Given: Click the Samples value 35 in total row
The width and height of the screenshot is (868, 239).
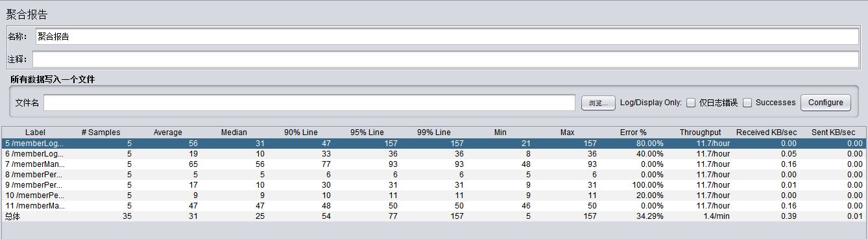Looking at the screenshot, I should click(x=127, y=216).
